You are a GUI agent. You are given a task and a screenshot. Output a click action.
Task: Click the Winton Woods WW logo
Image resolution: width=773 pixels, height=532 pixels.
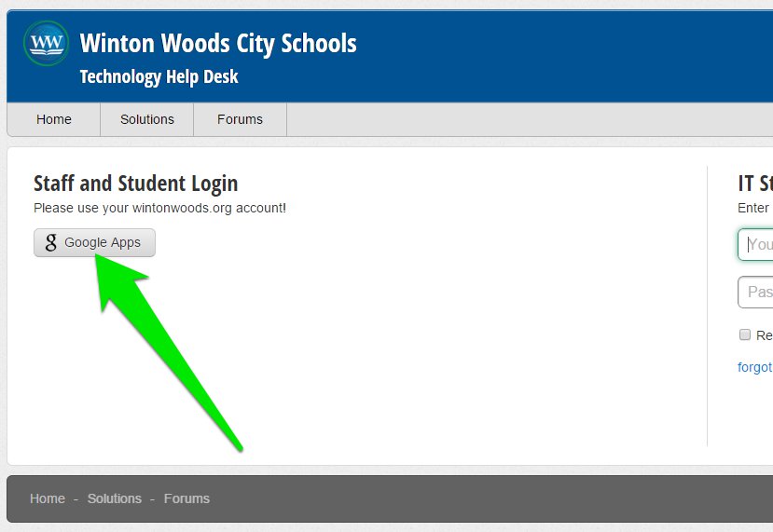click(x=47, y=44)
